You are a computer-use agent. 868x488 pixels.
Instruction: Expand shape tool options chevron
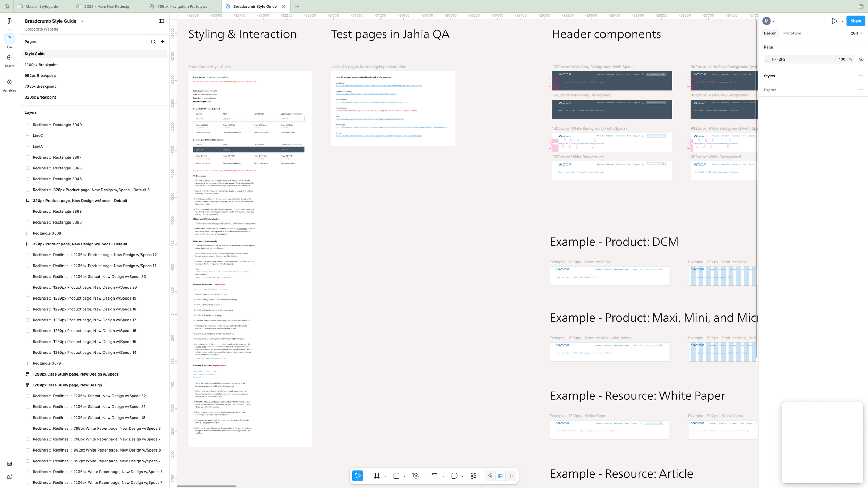(404, 476)
